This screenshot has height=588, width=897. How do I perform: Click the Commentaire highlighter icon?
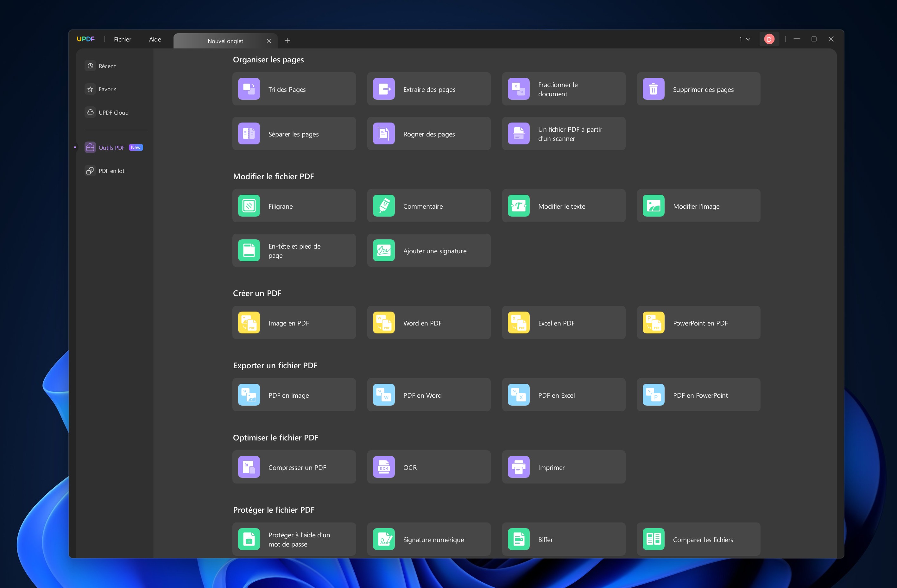pos(384,206)
